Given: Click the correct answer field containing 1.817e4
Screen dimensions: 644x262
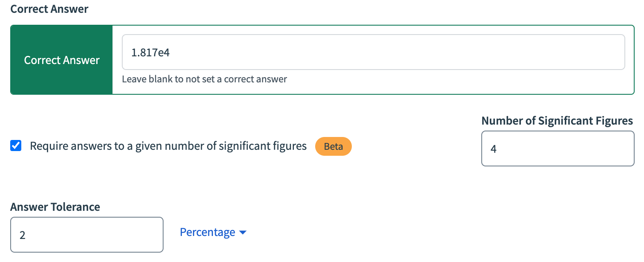Looking at the screenshot, I should pos(374,52).
